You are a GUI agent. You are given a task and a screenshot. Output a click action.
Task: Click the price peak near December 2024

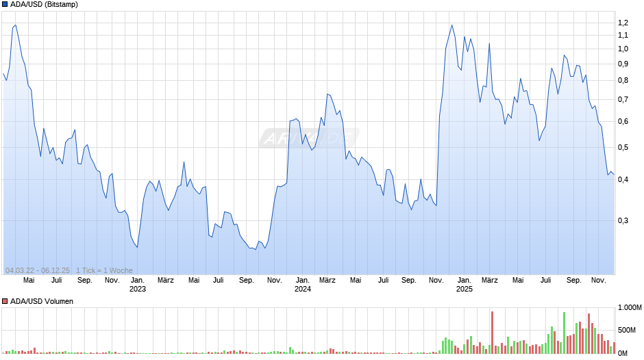(451, 25)
